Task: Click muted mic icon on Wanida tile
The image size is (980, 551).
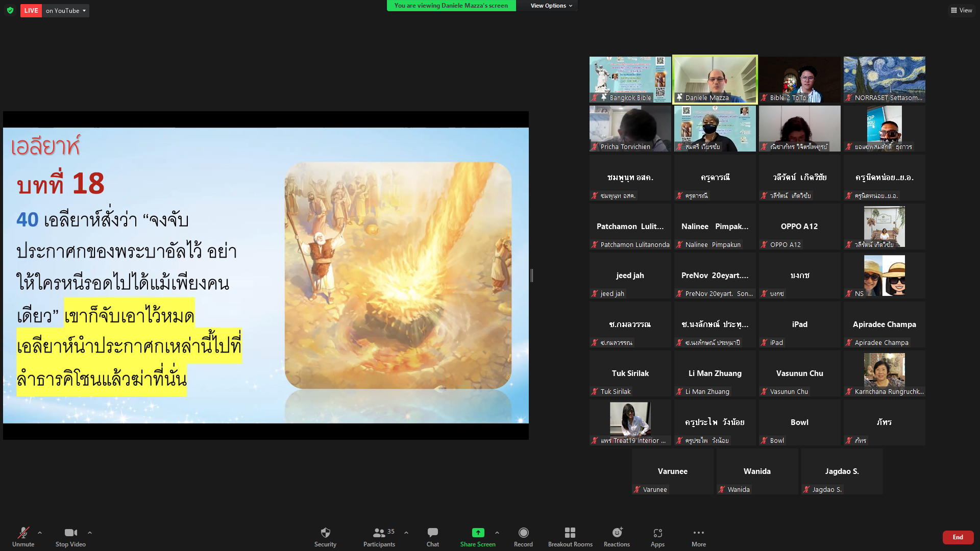Action: 722,489
